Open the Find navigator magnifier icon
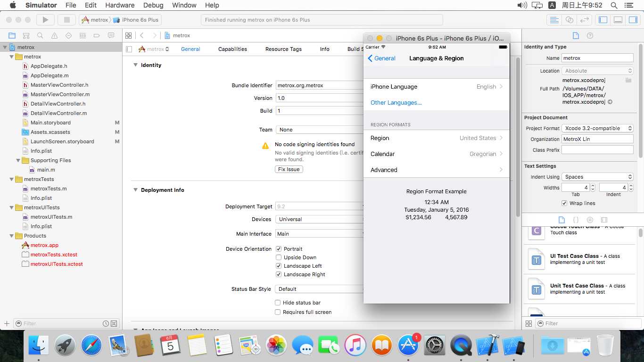The height and width of the screenshot is (362, 644). (41, 35)
